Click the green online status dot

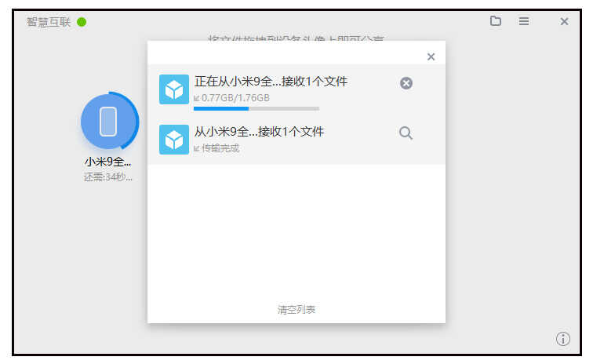tap(82, 22)
